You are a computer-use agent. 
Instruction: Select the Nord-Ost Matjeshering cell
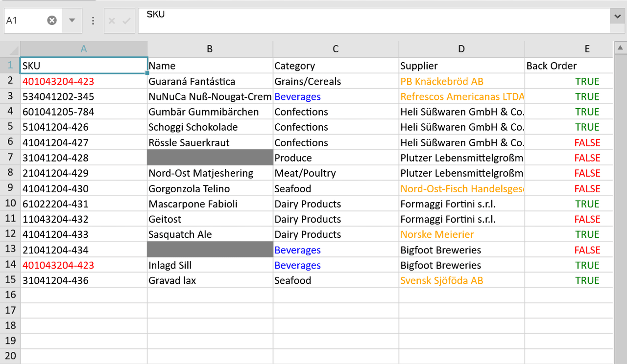tap(210, 173)
